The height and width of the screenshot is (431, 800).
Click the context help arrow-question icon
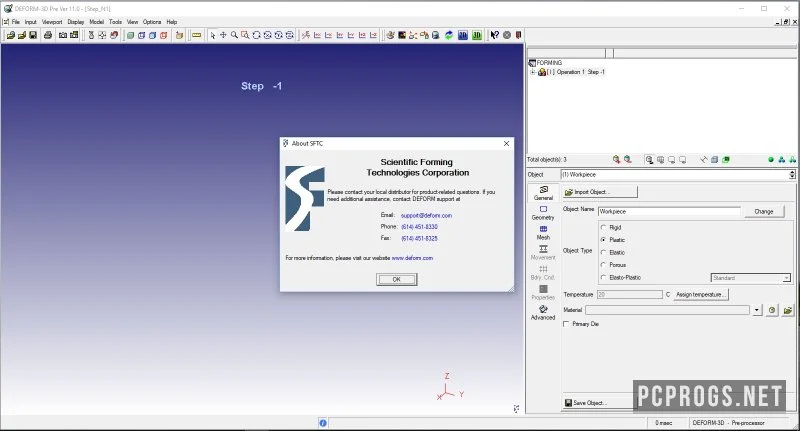(x=494, y=35)
